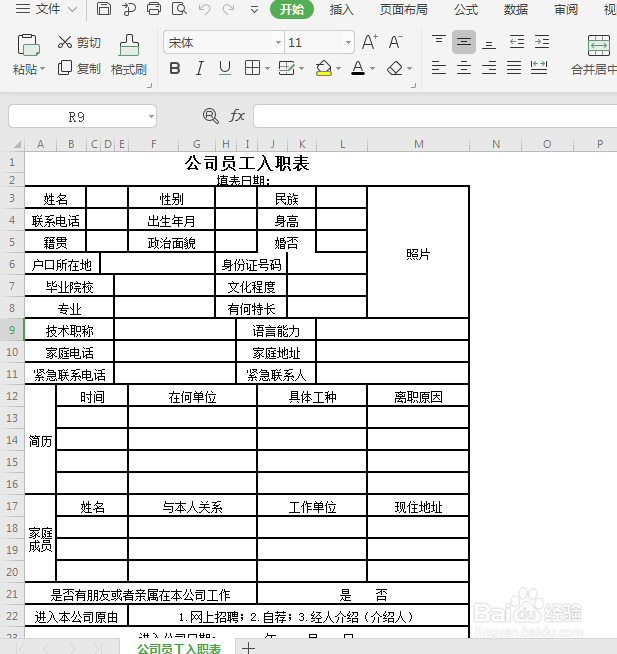Click the Cut (剪切) button
The height and width of the screenshot is (654, 617).
click(79, 43)
